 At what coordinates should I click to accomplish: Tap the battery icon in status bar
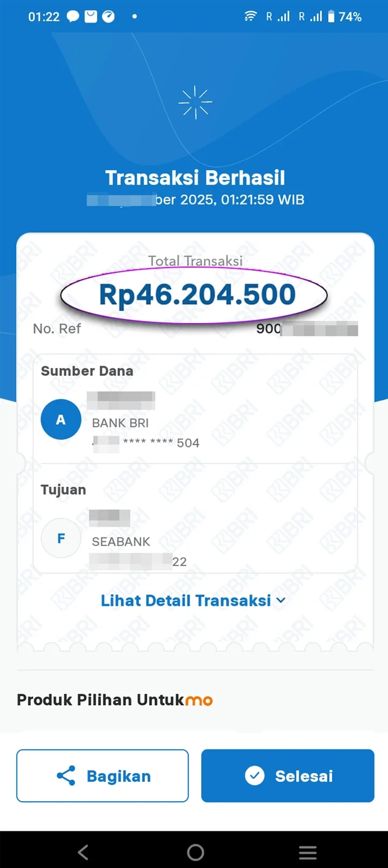[331, 17]
